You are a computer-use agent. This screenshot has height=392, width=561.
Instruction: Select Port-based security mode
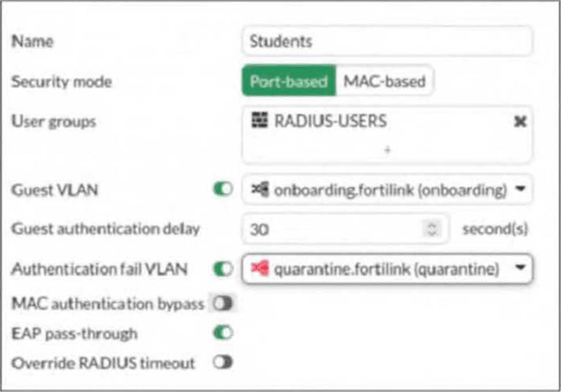(288, 81)
